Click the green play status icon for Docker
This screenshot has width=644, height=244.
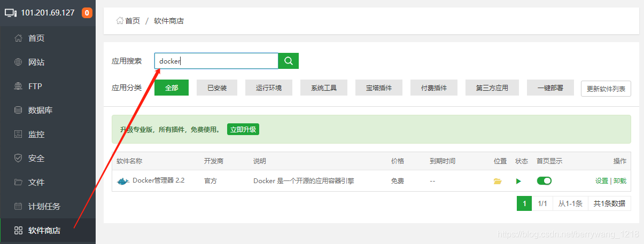[x=518, y=182]
